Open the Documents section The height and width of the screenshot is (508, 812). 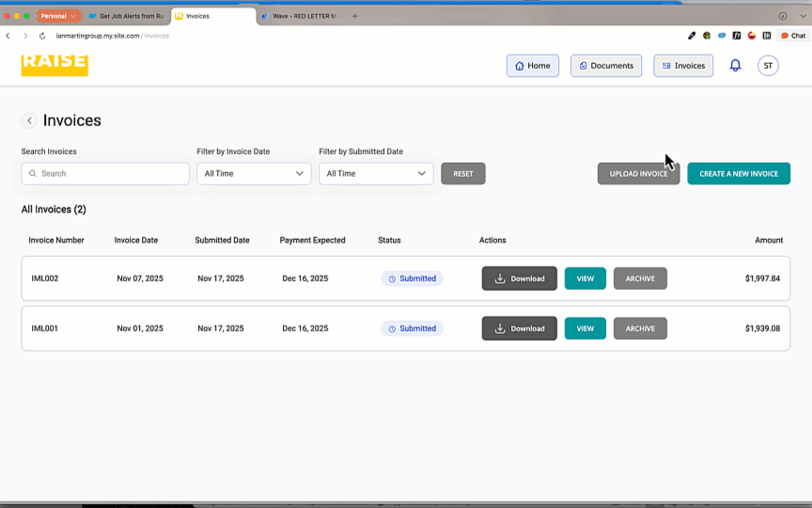606,66
